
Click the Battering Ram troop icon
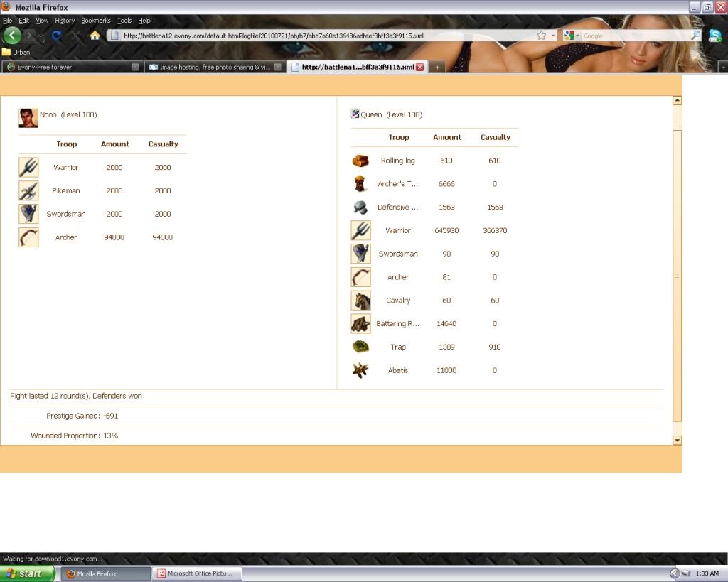360,324
